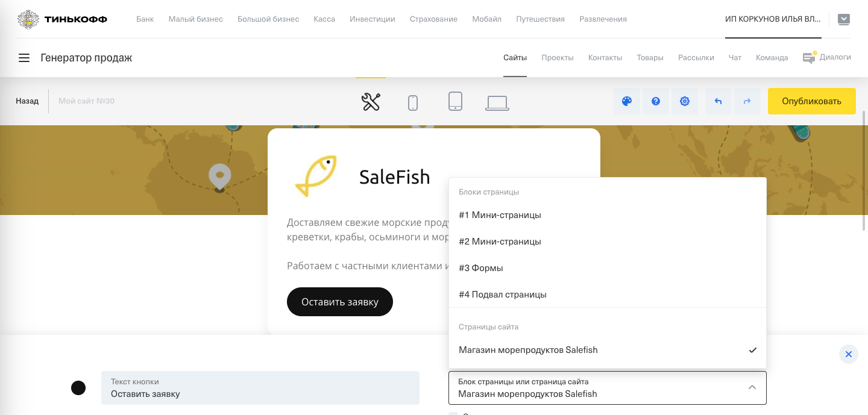This screenshot has height=415, width=868.
Task: Go to the Инвестиции section
Action: pos(373,19)
